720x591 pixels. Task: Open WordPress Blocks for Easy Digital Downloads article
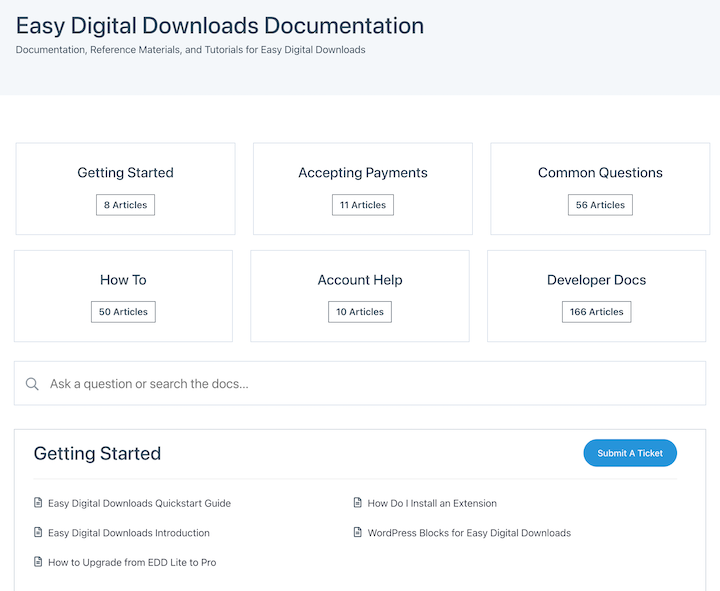[x=469, y=533]
